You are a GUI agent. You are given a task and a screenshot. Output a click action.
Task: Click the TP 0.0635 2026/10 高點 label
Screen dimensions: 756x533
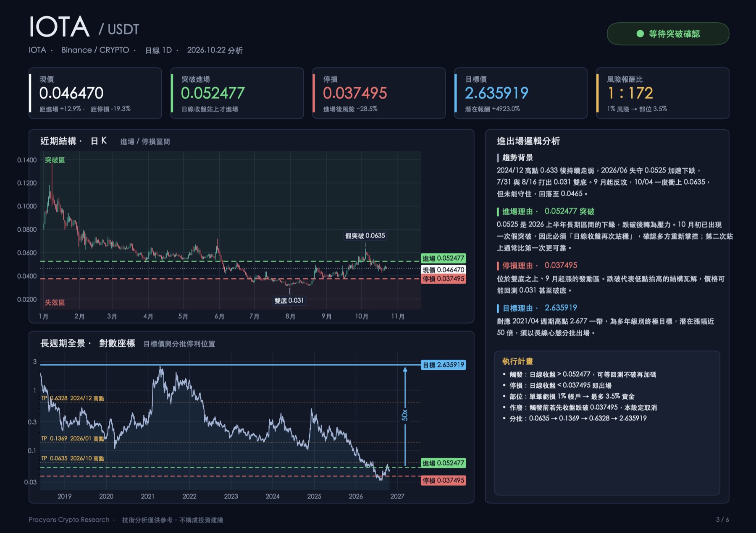[73, 458]
